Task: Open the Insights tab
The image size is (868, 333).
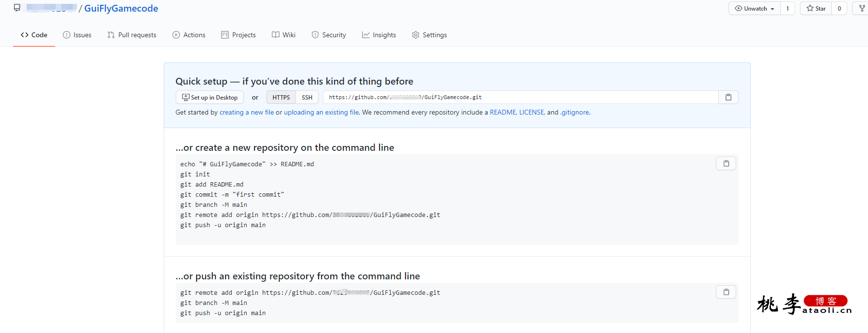Action: (379, 35)
